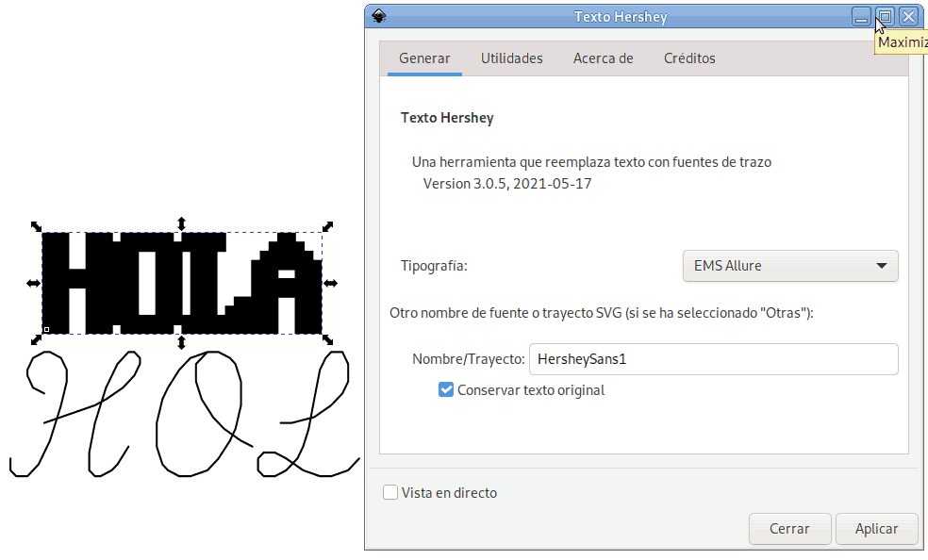Viewport: 928px width, 560px height.
Task: Click the Version 3.0.5, 2021-05-17 text
Action: tap(507, 184)
